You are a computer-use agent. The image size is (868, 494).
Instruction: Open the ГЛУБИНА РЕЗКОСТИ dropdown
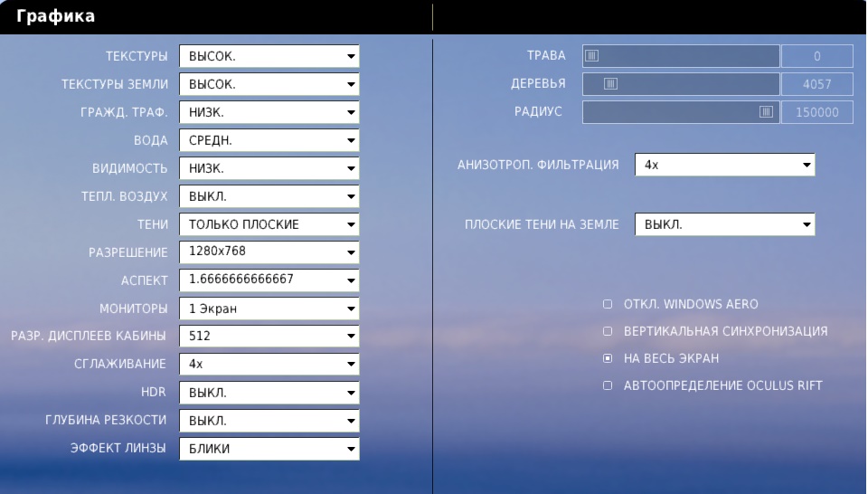269,421
